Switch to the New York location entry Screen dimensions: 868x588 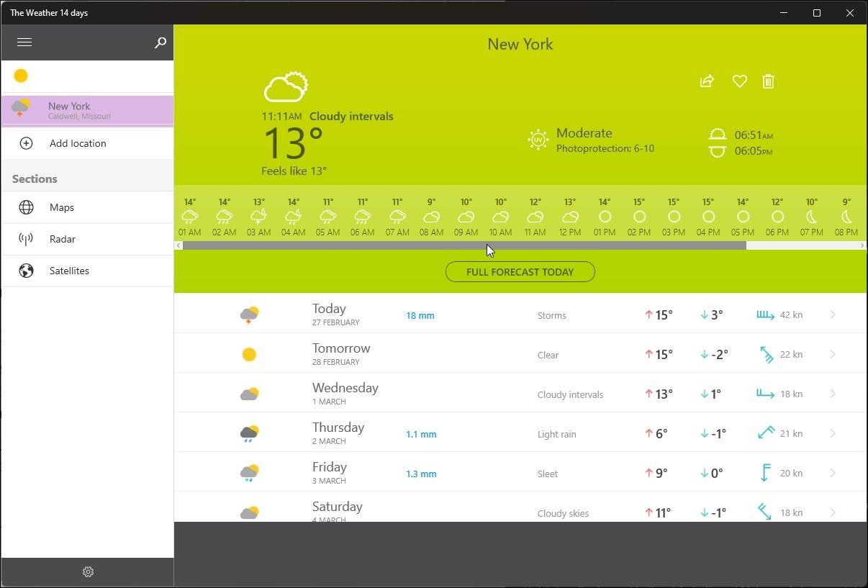tap(86, 111)
